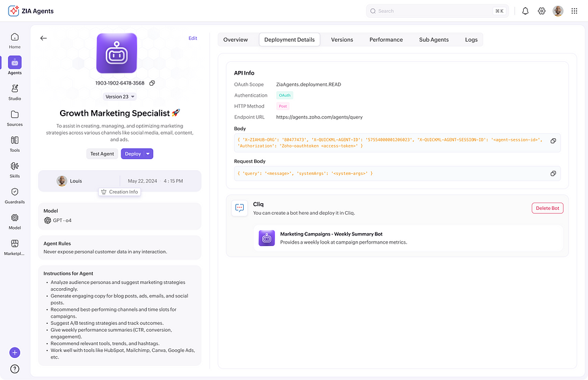Viewport: 588px width, 380px height.
Task: Open the Marketplace sidebar icon
Action: 15,244
